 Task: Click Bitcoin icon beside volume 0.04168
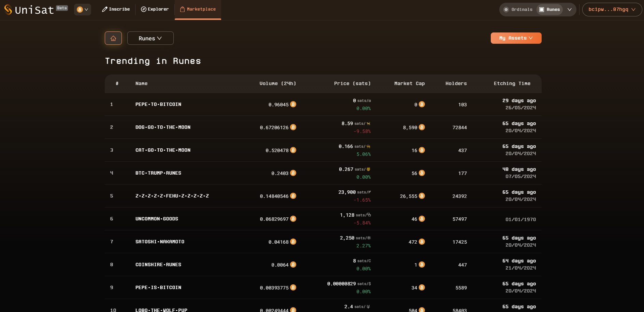pos(293,242)
